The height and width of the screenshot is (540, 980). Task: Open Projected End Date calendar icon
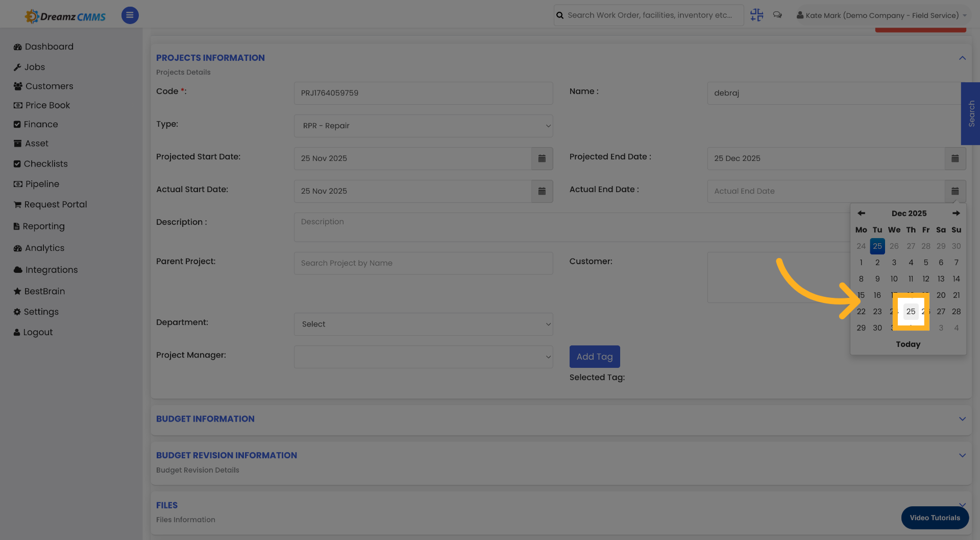[955, 158]
